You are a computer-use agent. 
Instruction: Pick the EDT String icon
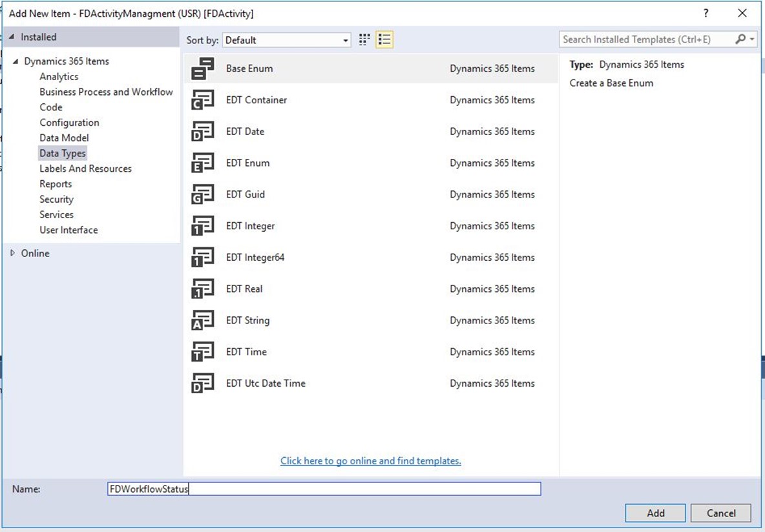click(x=202, y=320)
